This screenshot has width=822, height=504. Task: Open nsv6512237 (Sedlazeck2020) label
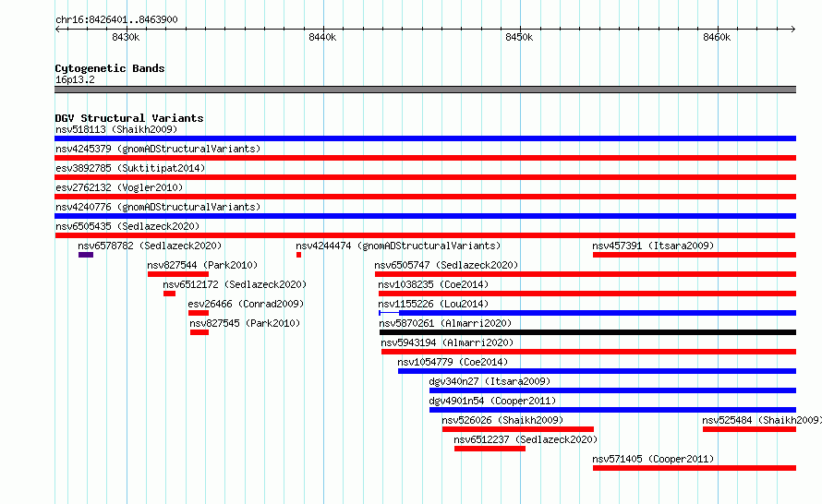pyautogui.click(x=526, y=439)
